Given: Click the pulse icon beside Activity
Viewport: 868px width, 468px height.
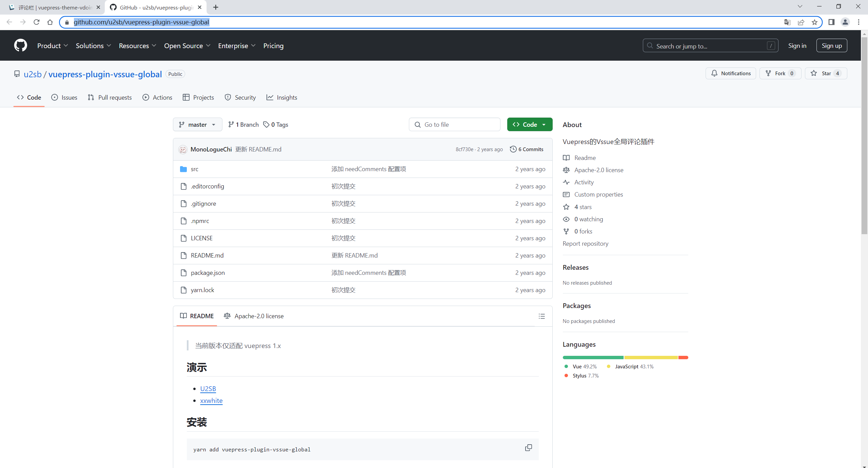Looking at the screenshot, I should pyautogui.click(x=566, y=182).
